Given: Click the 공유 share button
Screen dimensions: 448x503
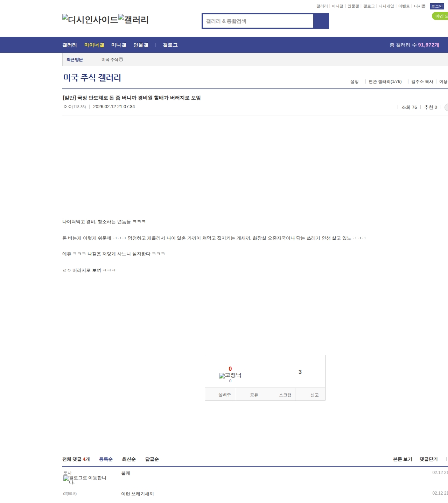Looking at the screenshot, I should (x=250, y=394).
